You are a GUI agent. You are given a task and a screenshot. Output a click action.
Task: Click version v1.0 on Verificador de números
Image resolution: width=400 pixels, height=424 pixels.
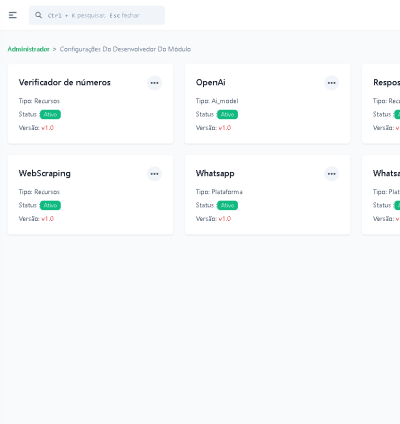tap(48, 128)
